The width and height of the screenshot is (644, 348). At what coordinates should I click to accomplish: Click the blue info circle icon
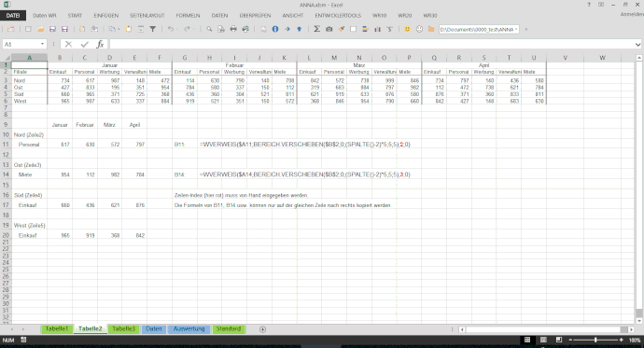coord(275,29)
